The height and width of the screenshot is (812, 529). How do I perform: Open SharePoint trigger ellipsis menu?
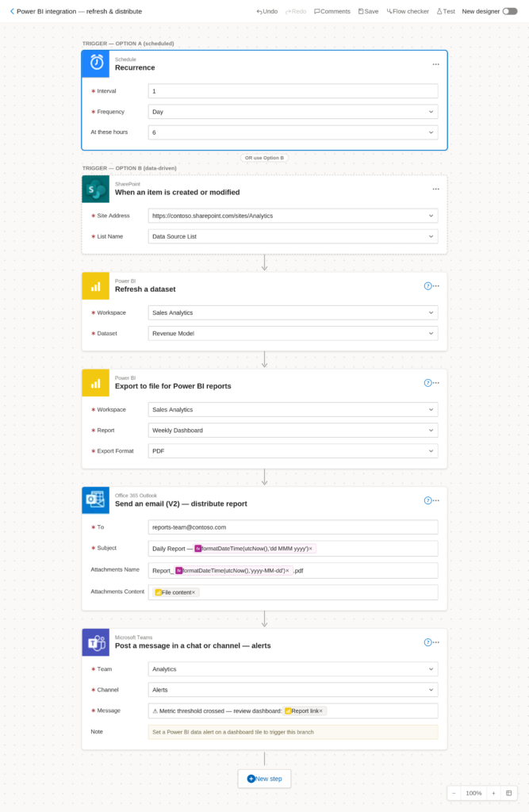coord(435,189)
